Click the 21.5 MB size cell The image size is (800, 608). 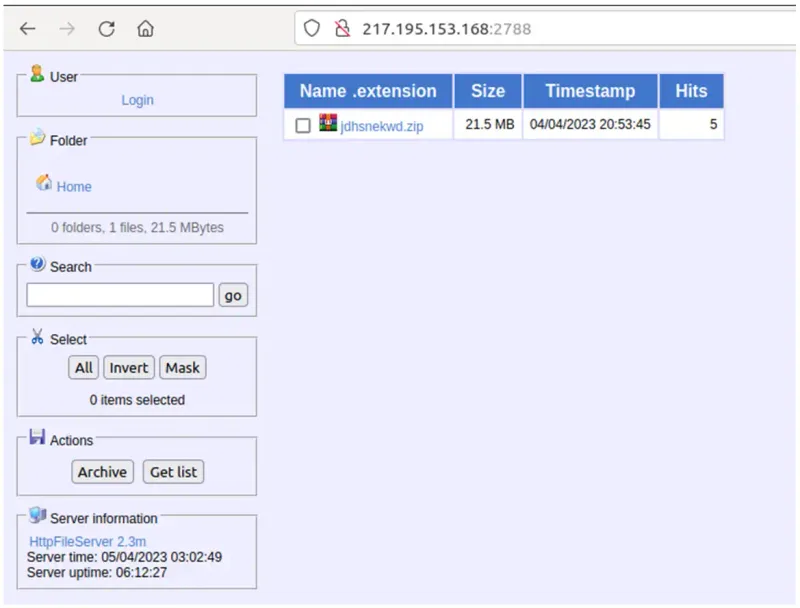click(x=489, y=124)
